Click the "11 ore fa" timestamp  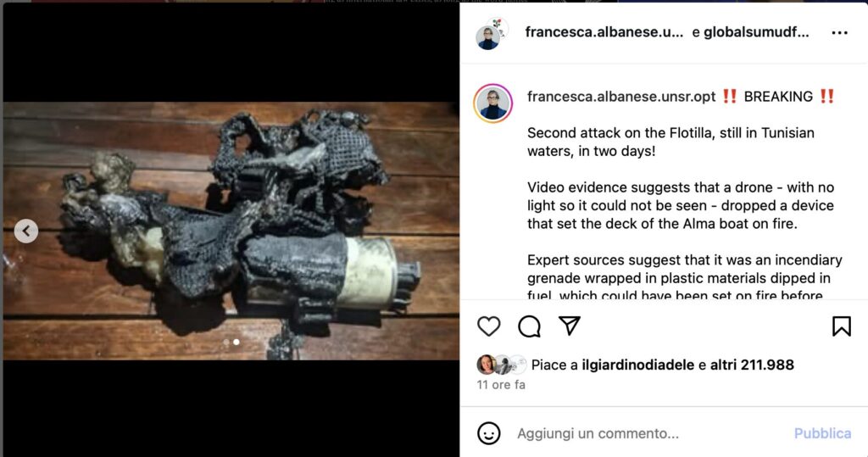click(501, 385)
